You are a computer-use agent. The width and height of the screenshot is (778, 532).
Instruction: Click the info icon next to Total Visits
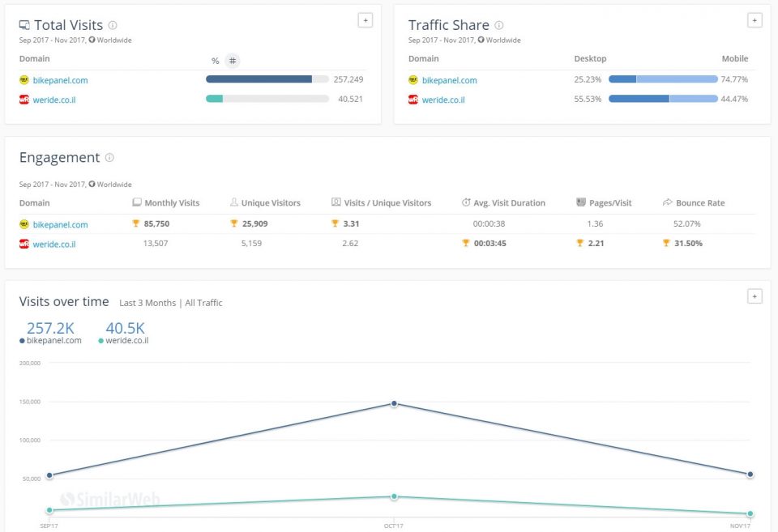point(113,25)
